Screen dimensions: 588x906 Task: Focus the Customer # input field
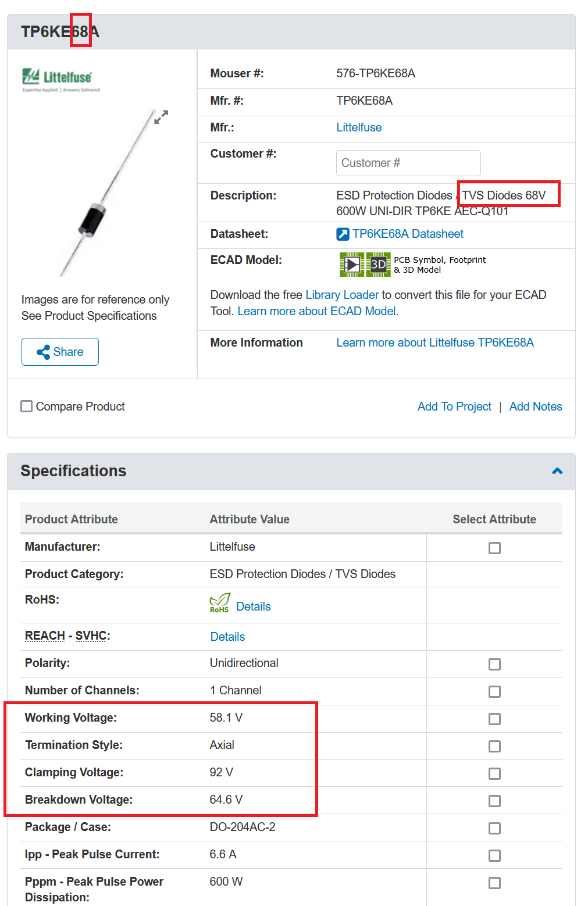point(408,163)
